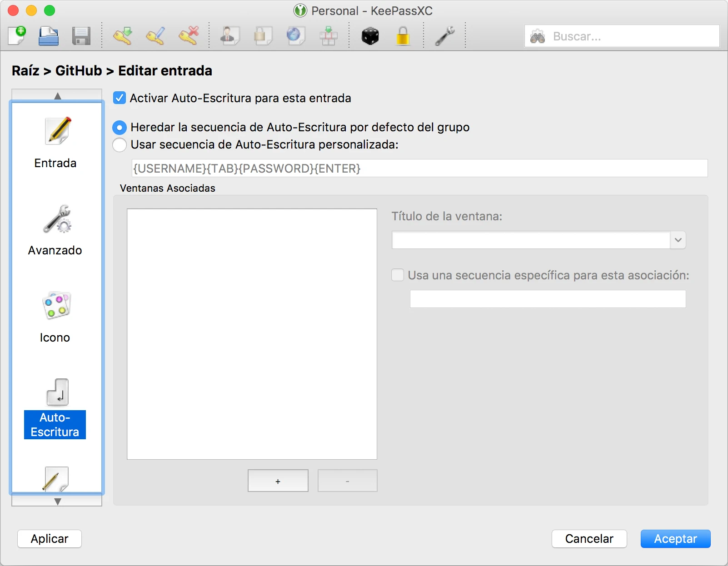Add window association with plus button

278,481
